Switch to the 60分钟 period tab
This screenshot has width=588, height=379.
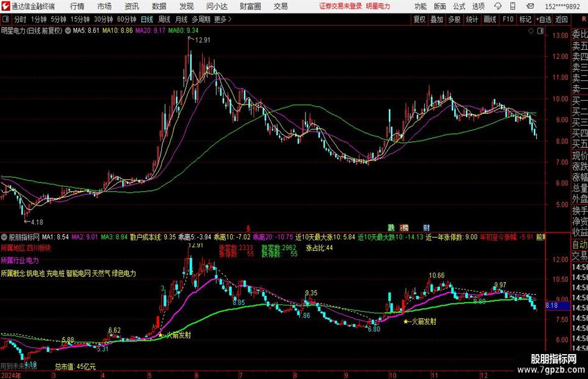tap(126, 19)
